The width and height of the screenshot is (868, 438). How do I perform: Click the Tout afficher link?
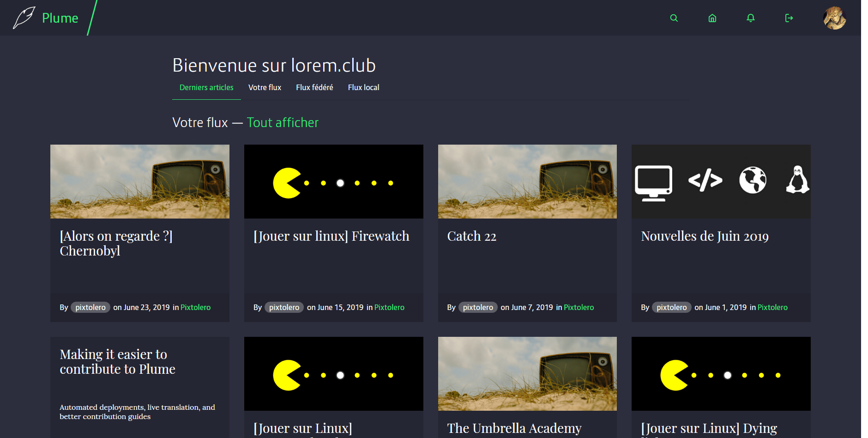point(283,122)
